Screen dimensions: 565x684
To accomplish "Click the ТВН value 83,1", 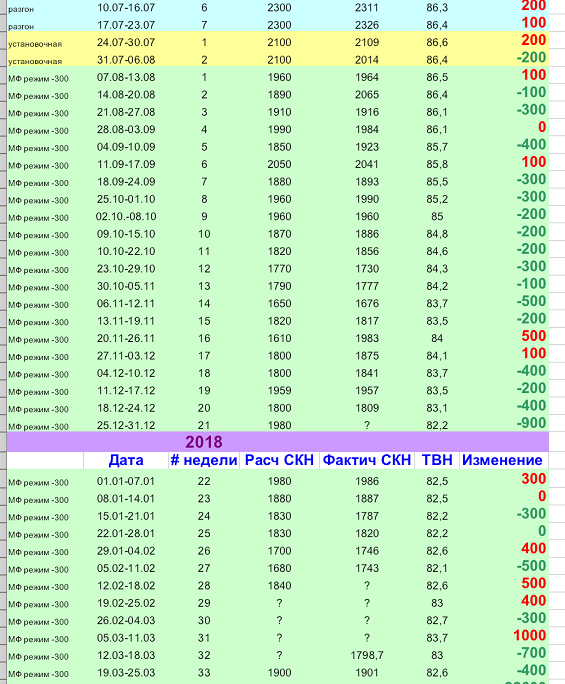I will (x=437, y=408).
